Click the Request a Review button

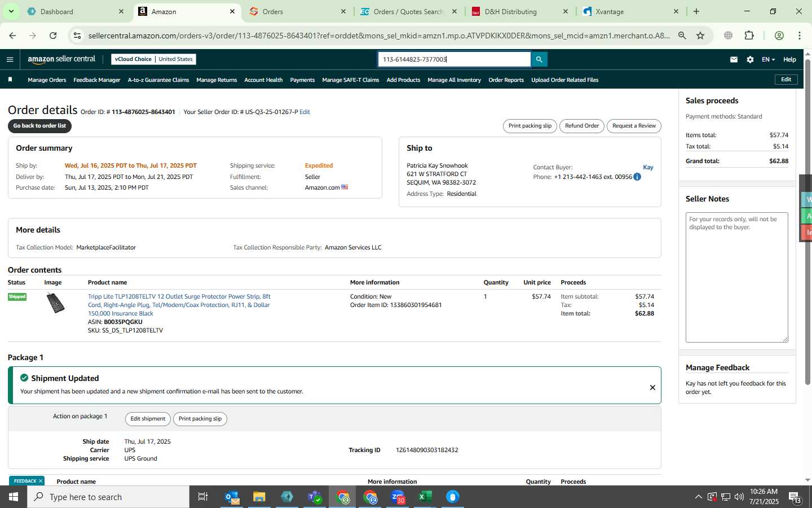pos(634,126)
